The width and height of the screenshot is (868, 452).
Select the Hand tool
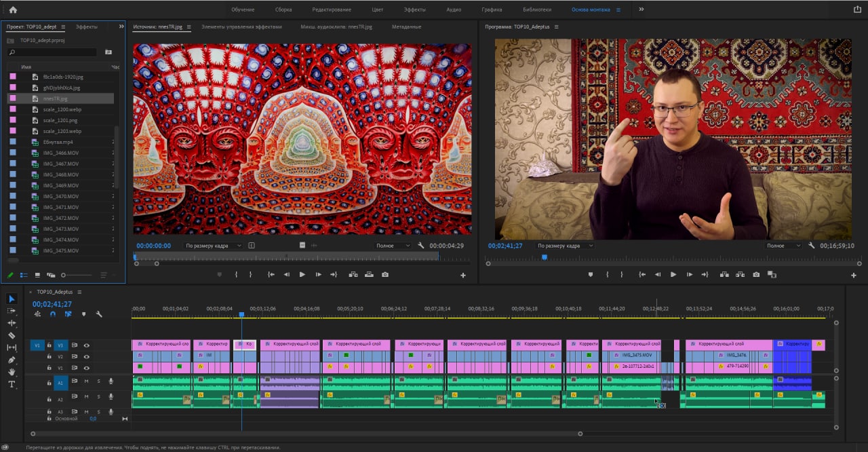[x=12, y=372]
